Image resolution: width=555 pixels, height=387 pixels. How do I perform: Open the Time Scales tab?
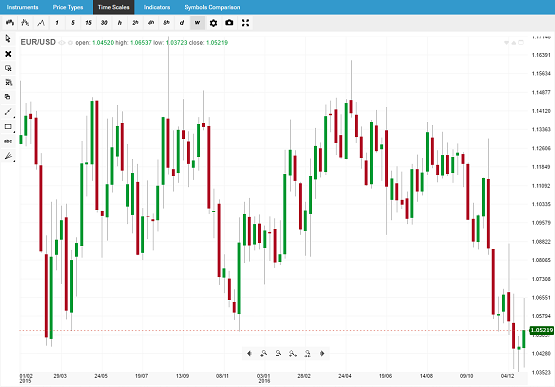(x=114, y=7)
